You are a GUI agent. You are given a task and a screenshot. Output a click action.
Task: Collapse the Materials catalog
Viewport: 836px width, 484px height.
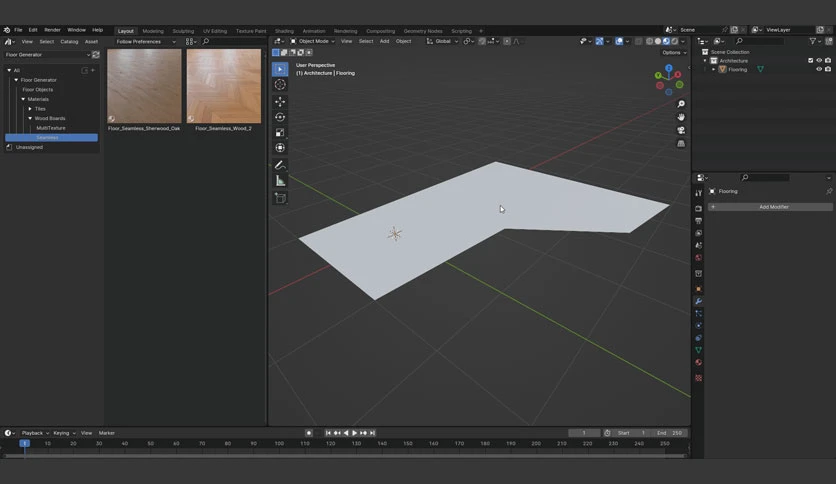coord(23,99)
